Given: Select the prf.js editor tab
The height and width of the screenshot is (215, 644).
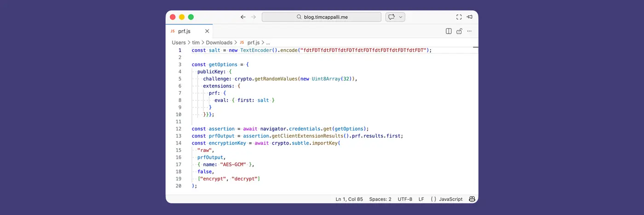Looking at the screenshot, I should click(x=184, y=31).
